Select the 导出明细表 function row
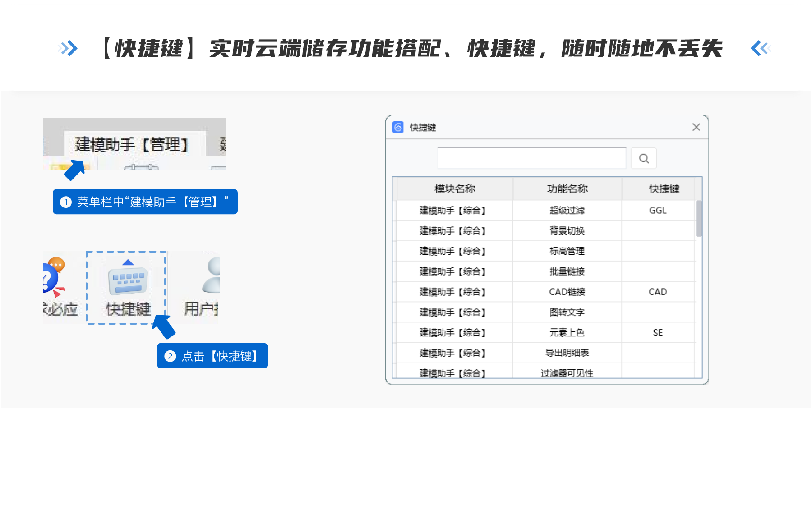 567,353
